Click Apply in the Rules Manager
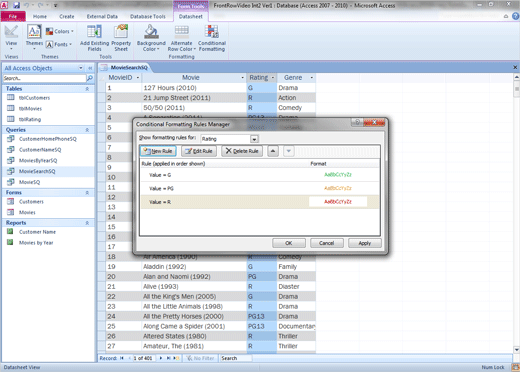 click(365, 243)
